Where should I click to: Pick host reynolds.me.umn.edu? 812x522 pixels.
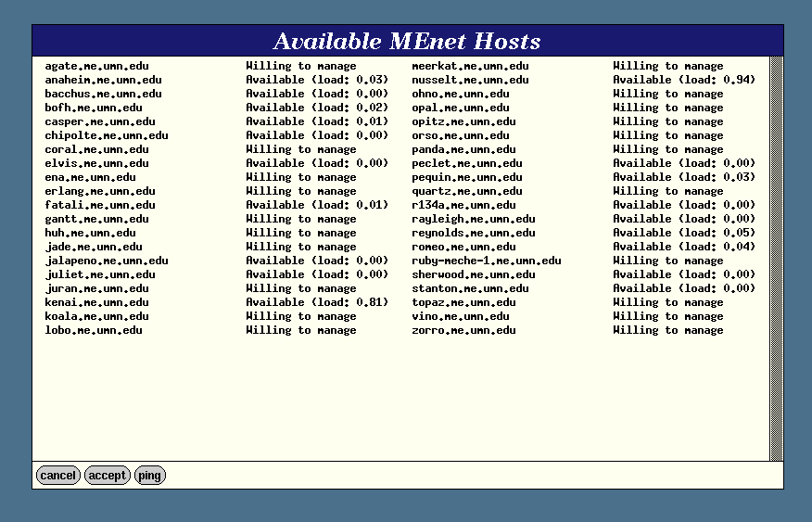(473, 233)
